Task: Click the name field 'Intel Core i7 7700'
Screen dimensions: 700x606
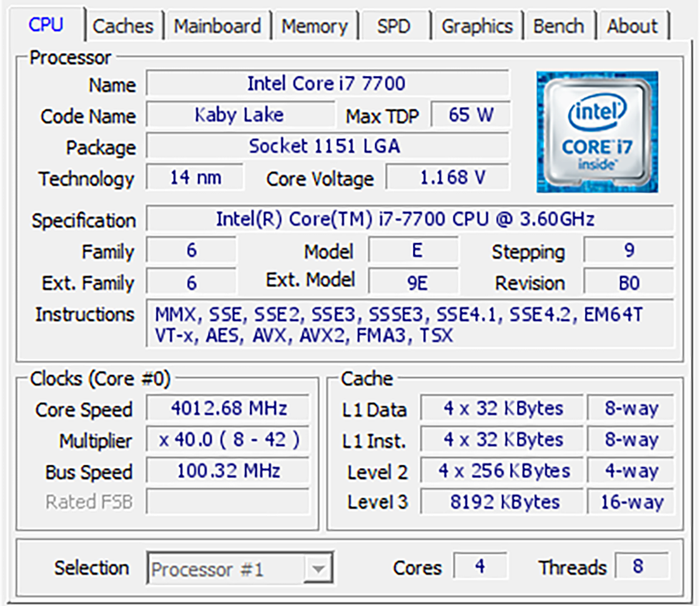Action: click(327, 84)
